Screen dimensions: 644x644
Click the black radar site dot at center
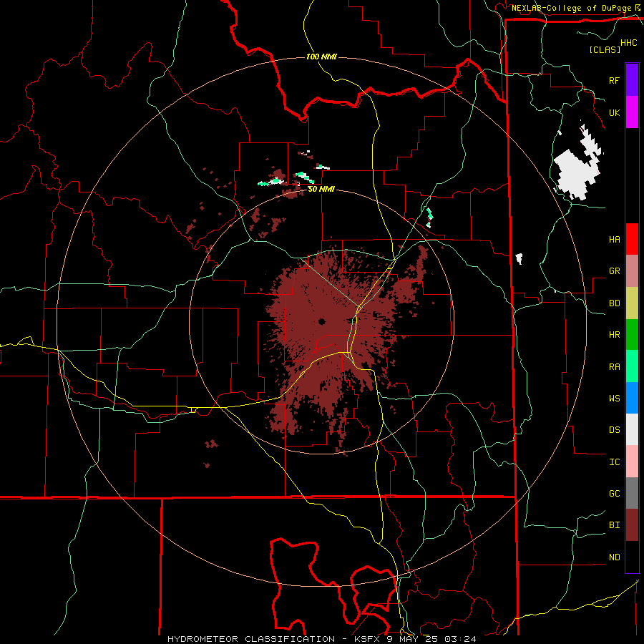coord(321,321)
